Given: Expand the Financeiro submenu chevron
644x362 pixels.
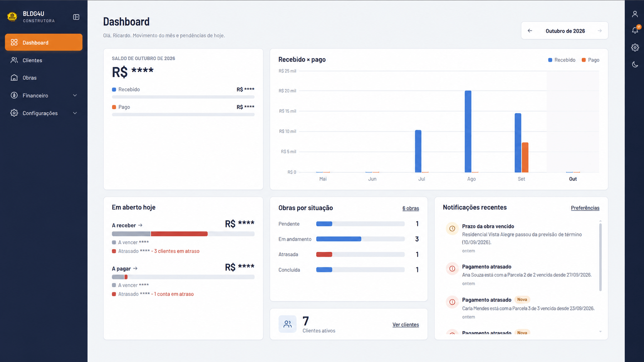Looking at the screenshot, I should click(x=75, y=95).
